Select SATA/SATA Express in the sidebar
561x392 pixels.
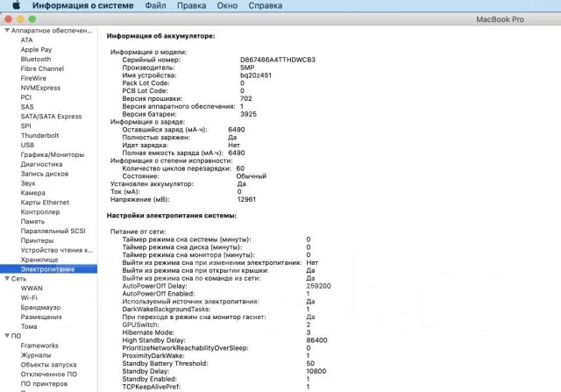coord(51,117)
